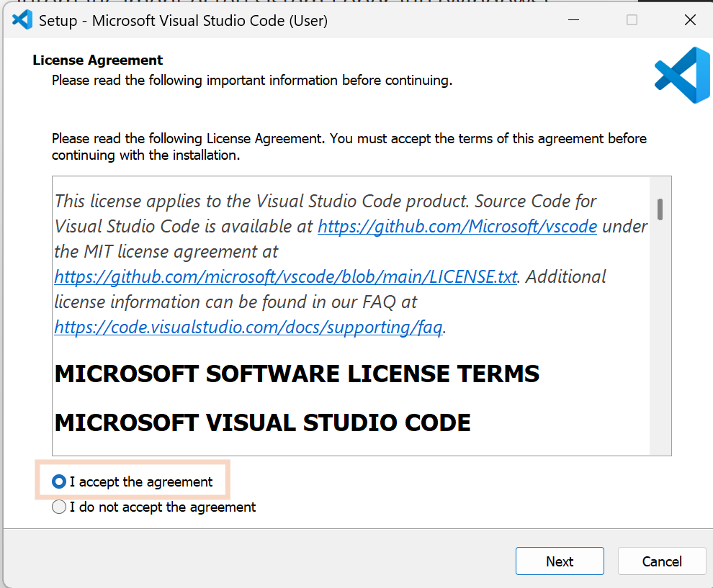
Task: Click the license text scrollbar thumb
Action: coord(660,209)
